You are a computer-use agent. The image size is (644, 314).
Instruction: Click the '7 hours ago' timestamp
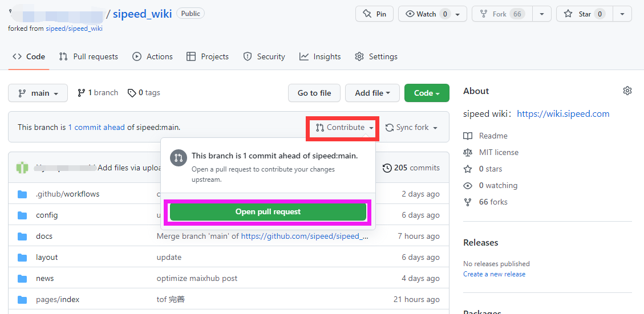pyautogui.click(x=419, y=236)
